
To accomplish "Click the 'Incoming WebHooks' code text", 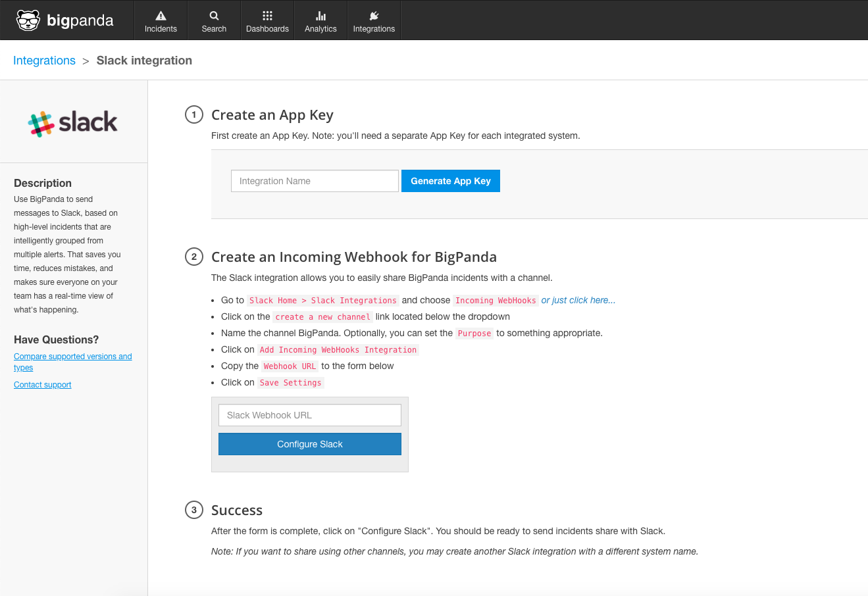I will (x=496, y=301).
